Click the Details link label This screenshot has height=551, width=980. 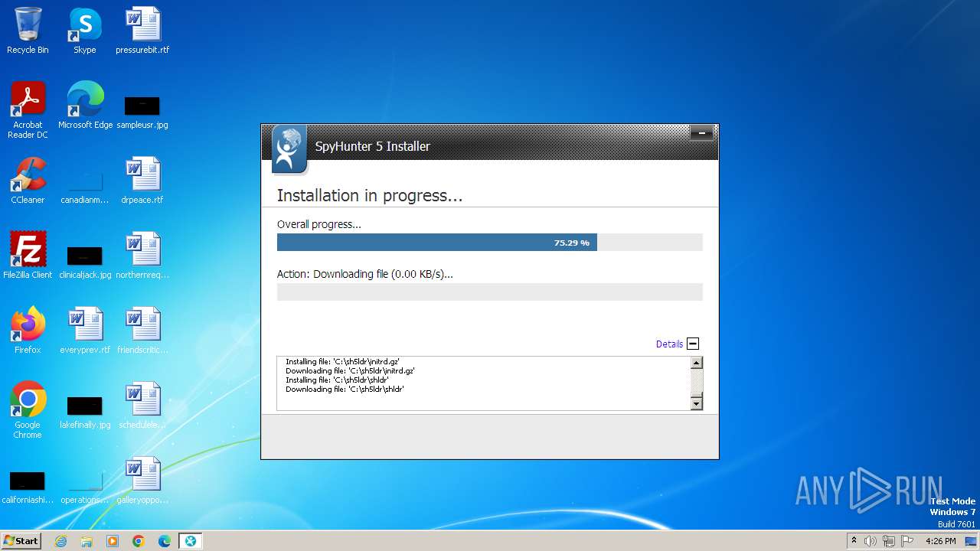(x=669, y=344)
